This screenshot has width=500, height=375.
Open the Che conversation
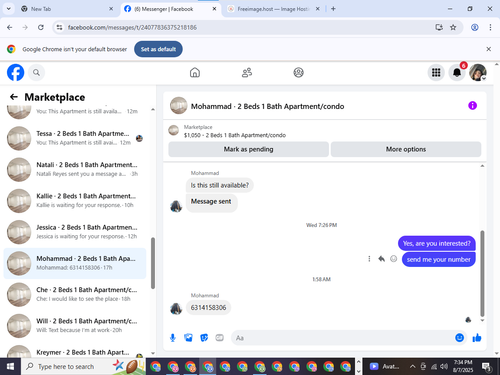point(75,295)
